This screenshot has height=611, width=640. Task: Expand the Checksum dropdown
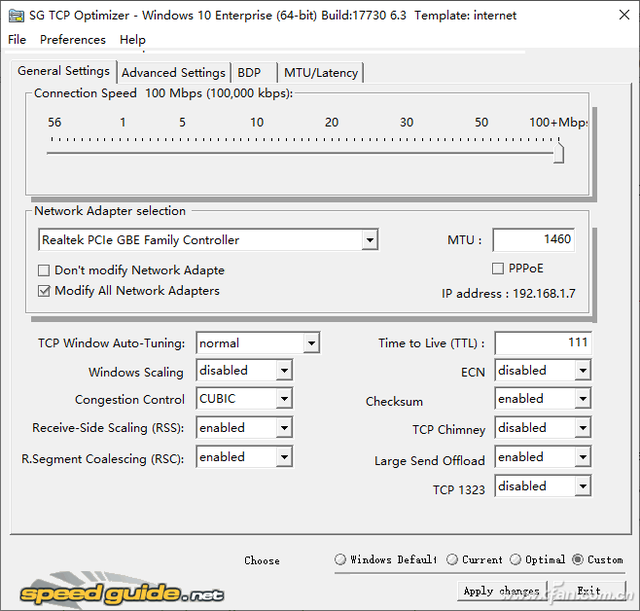click(x=583, y=398)
